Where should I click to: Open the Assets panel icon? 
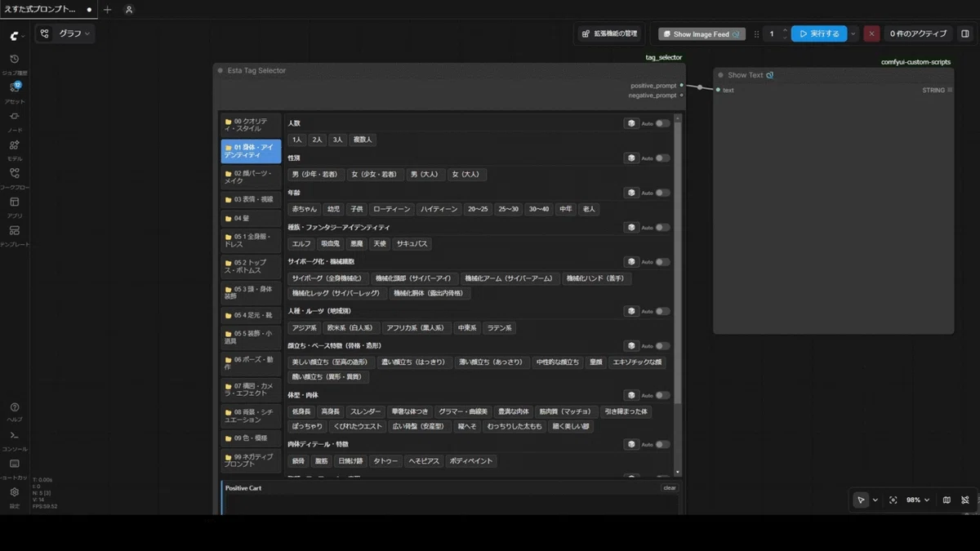[x=14, y=88]
